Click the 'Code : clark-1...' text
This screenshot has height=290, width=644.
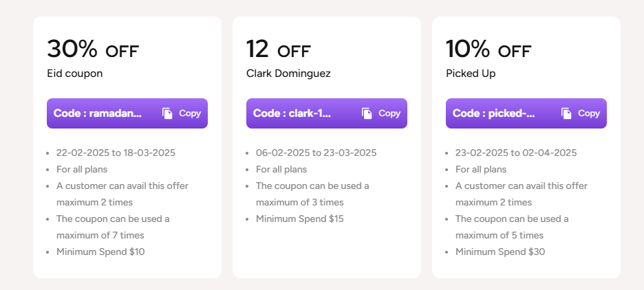[x=292, y=113]
